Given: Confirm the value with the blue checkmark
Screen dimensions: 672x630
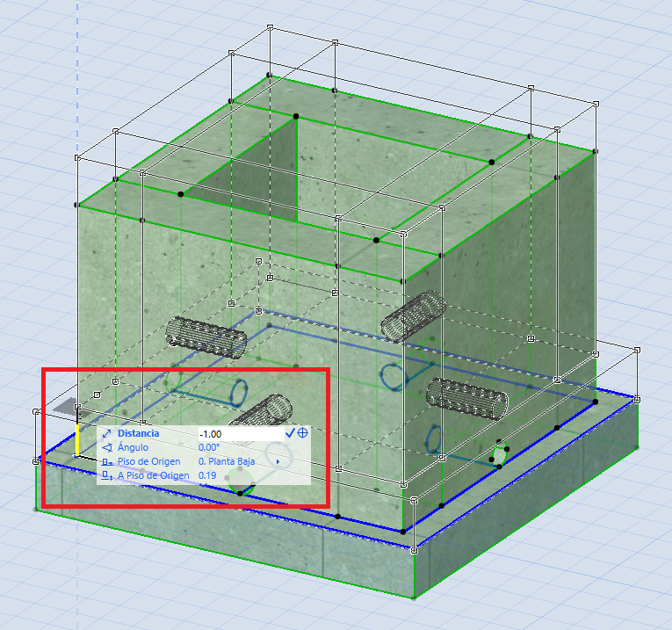Looking at the screenshot, I should 290,433.
